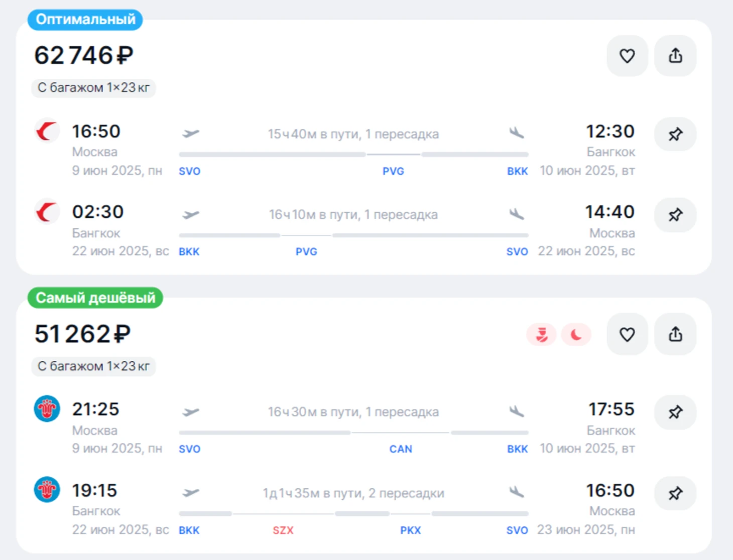Share the 51 262₽ ticket

click(x=675, y=334)
